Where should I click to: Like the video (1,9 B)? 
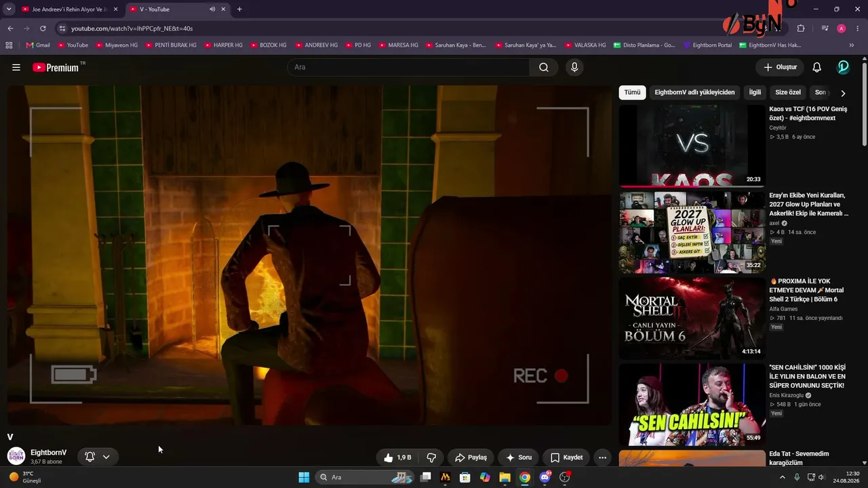click(x=397, y=457)
